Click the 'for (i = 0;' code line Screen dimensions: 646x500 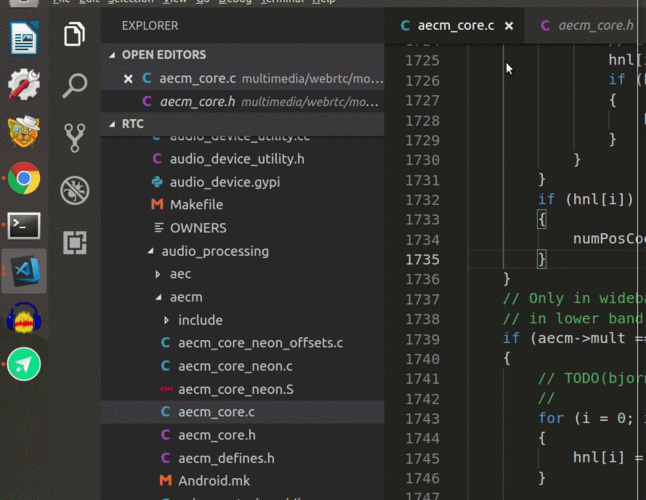pyautogui.click(x=586, y=418)
